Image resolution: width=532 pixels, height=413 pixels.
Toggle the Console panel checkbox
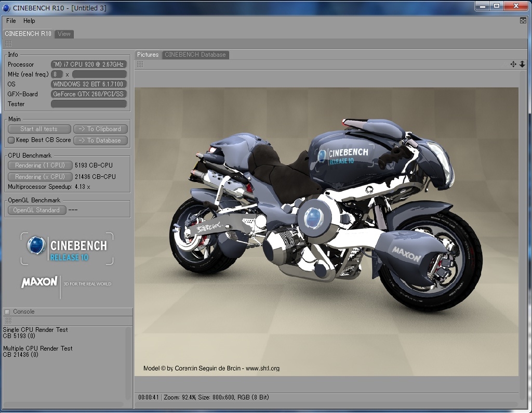click(x=7, y=312)
